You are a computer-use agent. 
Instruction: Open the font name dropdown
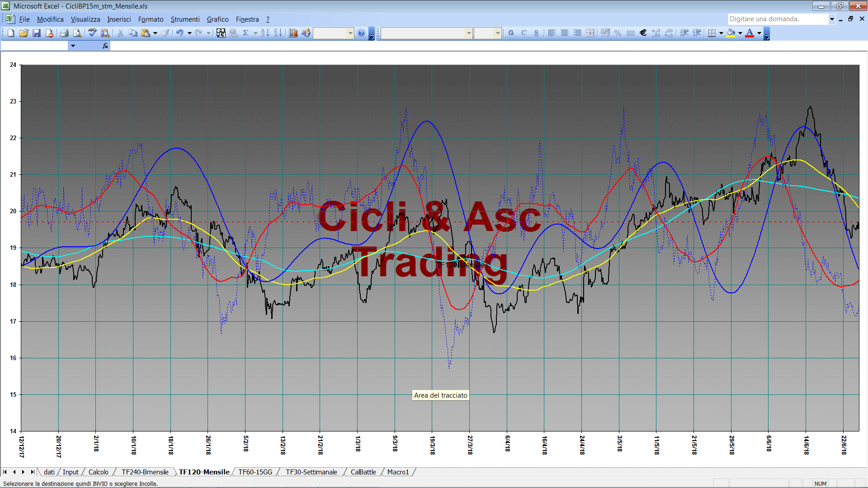469,33
